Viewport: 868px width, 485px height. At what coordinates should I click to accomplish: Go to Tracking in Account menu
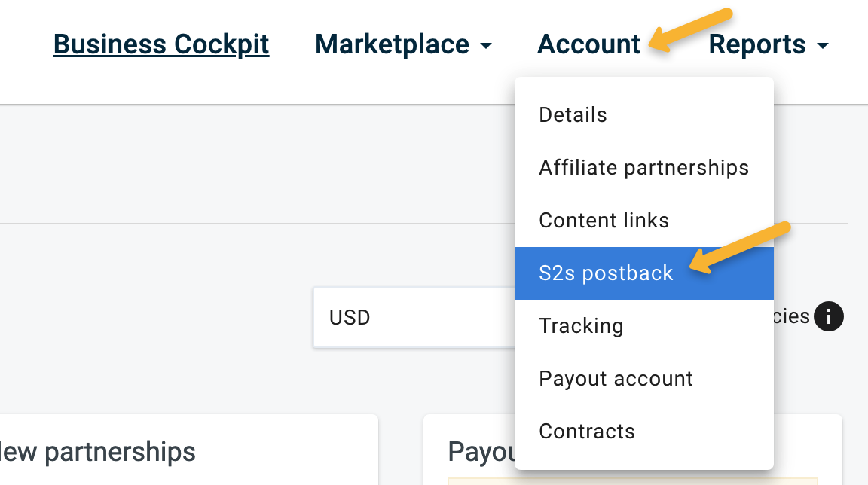coord(581,326)
